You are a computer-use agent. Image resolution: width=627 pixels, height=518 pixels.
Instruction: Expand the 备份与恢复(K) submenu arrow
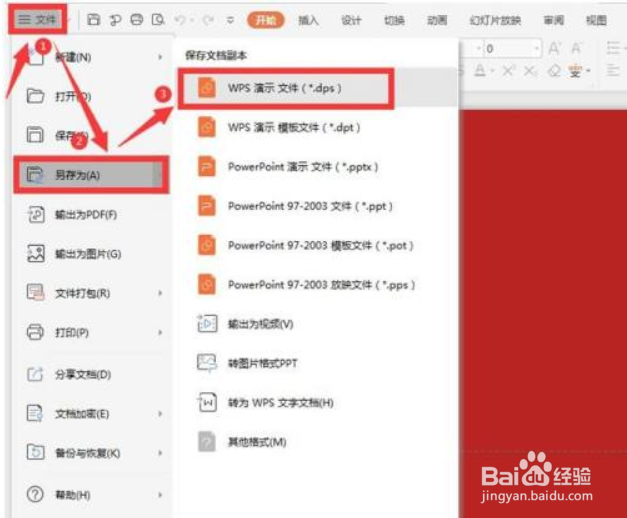tap(160, 453)
